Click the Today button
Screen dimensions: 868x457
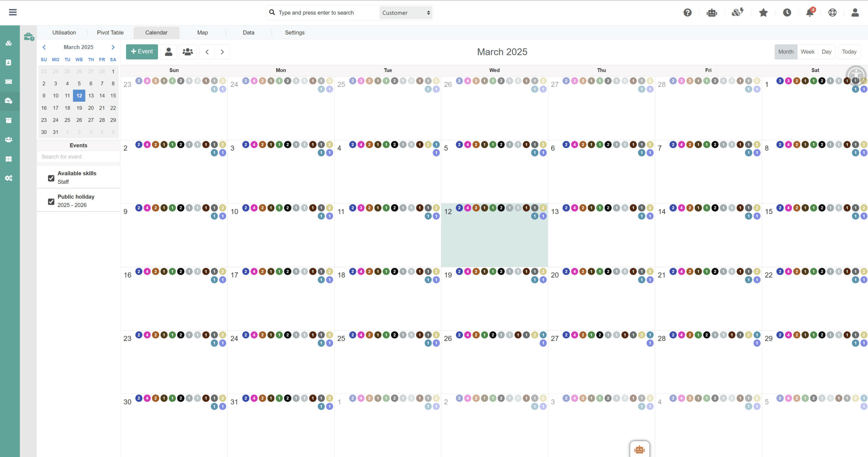849,52
